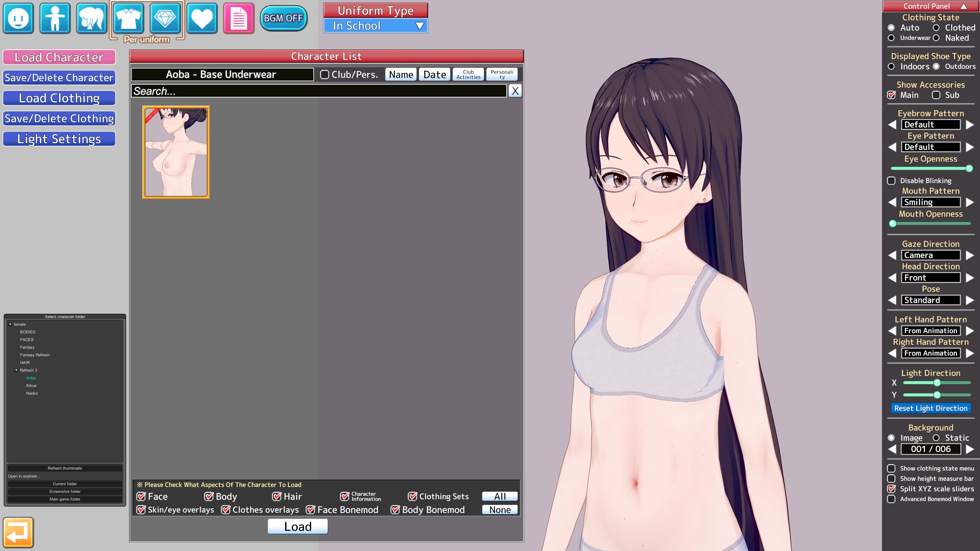Screen dimensions: 980x551
Task: Sort by Club Activities
Action: (468, 74)
